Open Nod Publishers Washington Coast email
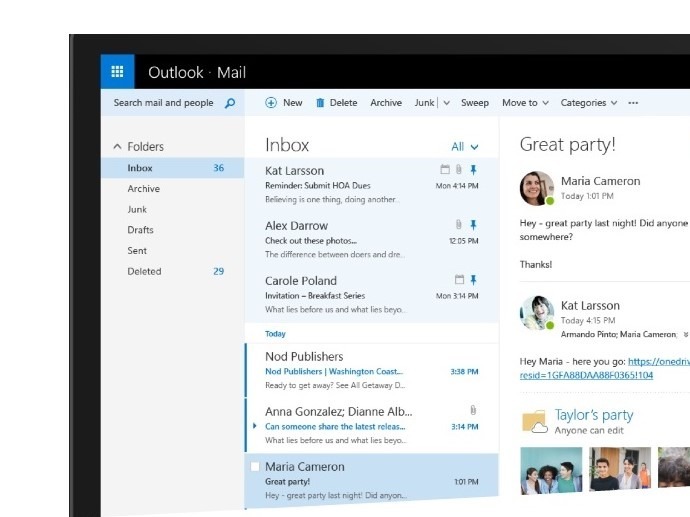This screenshot has height=517, width=690. pyautogui.click(x=372, y=370)
